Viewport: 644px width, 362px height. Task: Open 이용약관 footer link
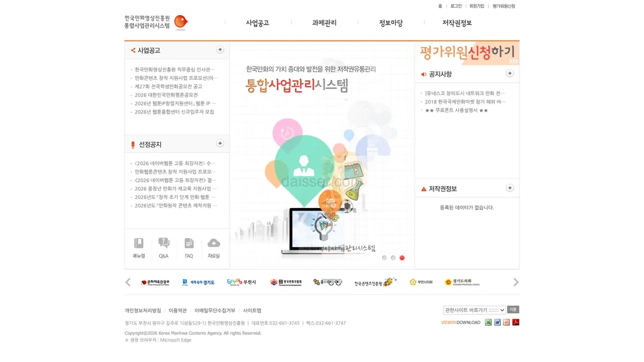(178, 311)
